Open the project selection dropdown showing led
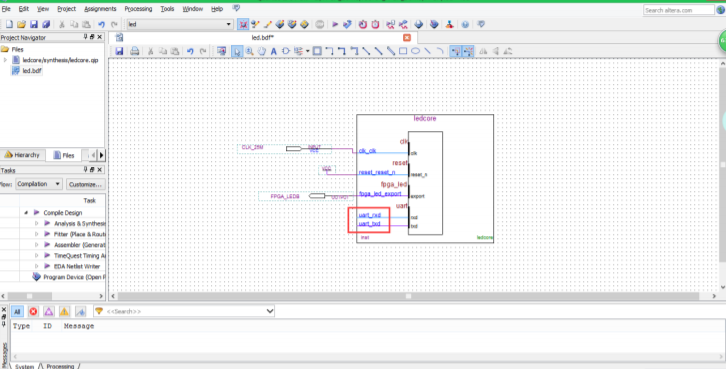Screen dimensions: 726x369 (180, 24)
